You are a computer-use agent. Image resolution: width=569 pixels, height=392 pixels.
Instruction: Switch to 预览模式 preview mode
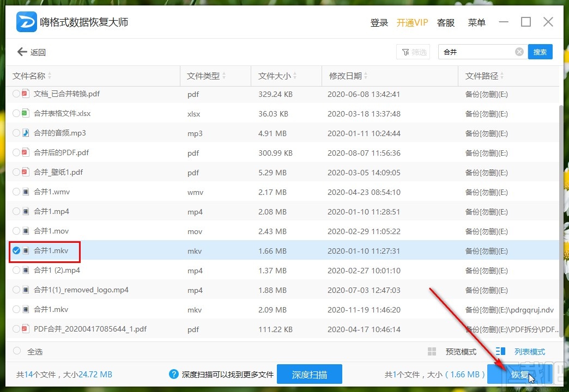point(461,351)
